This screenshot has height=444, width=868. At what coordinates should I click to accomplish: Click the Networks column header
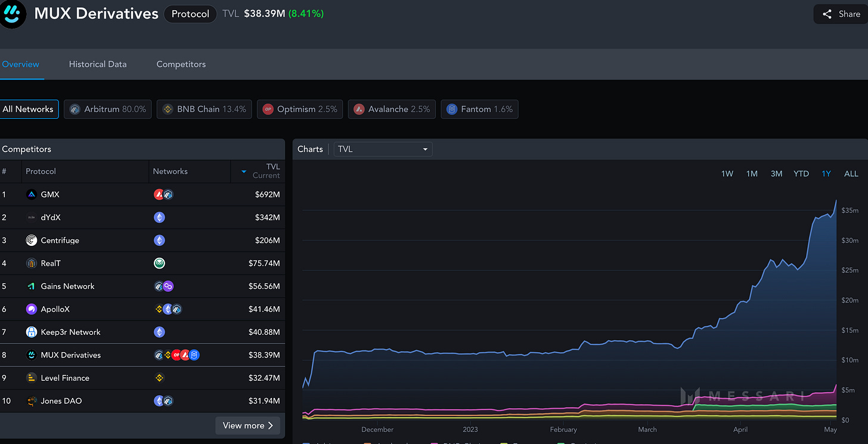tap(170, 171)
